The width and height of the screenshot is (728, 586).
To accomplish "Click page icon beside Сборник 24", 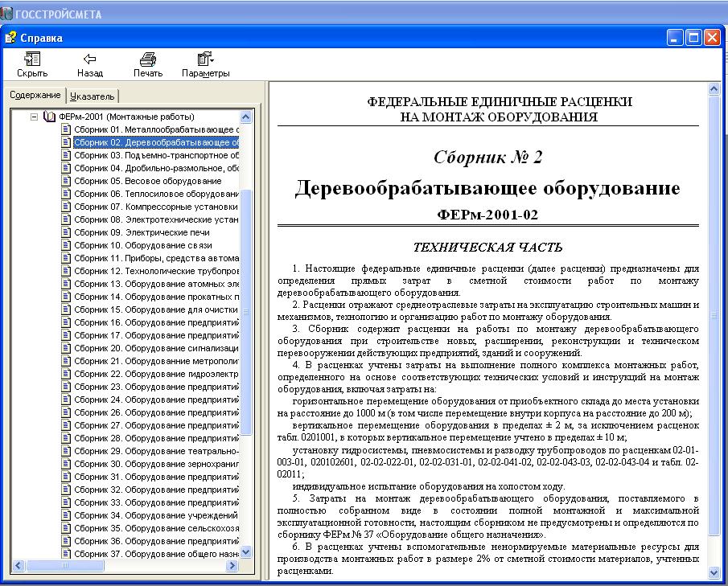I will [67, 400].
